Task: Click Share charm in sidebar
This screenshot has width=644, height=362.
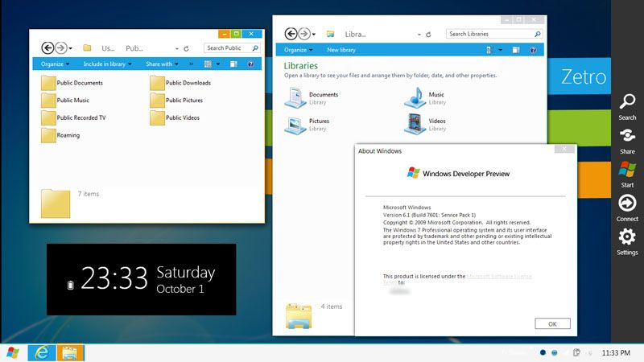Action: tap(627, 142)
